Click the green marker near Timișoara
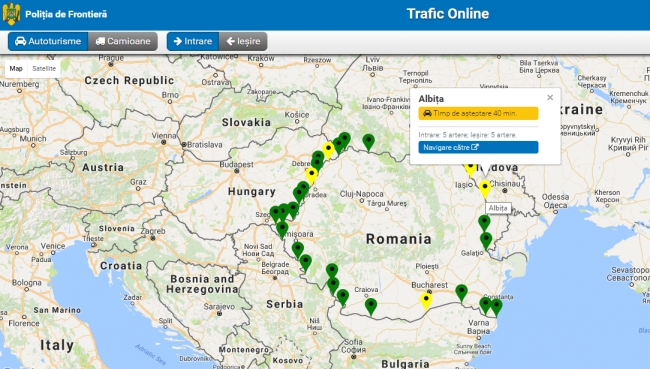Image resolution: width=650 pixels, height=369 pixels. (x=282, y=229)
